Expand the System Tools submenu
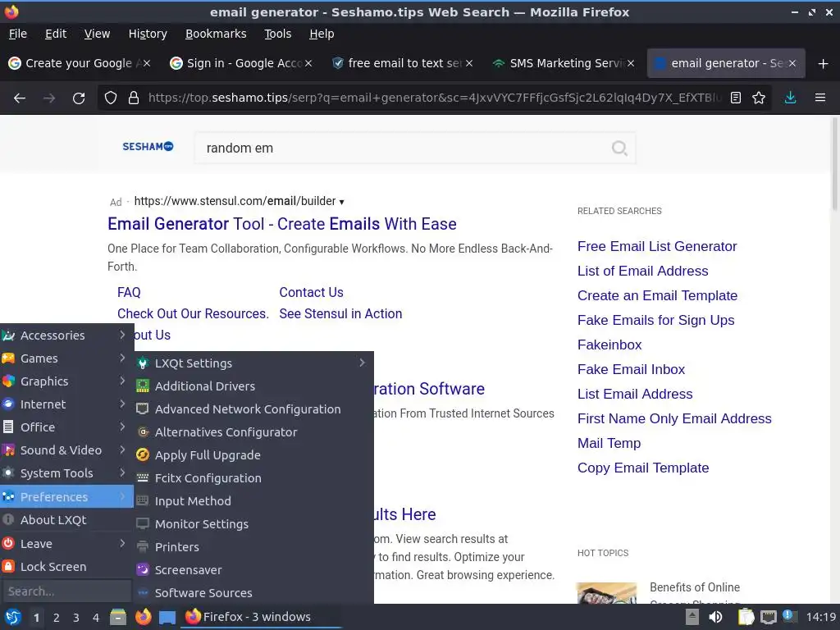This screenshot has width=840, height=630. tap(66, 473)
